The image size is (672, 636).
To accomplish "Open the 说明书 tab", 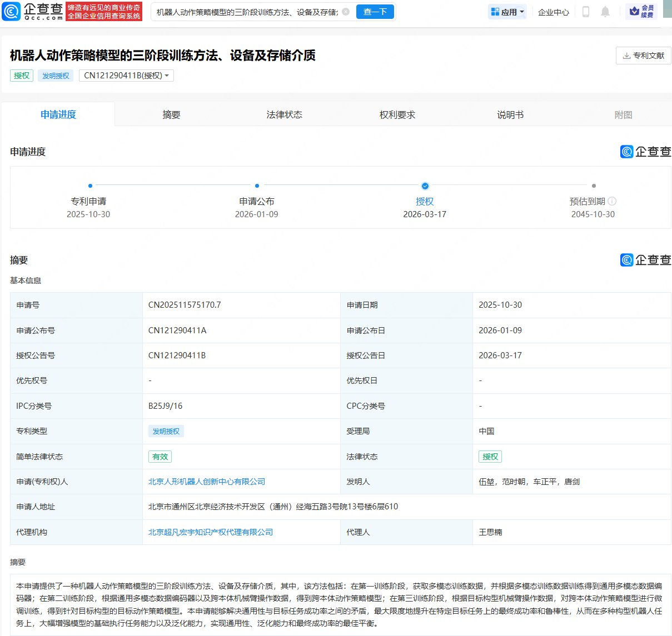I will click(x=510, y=114).
